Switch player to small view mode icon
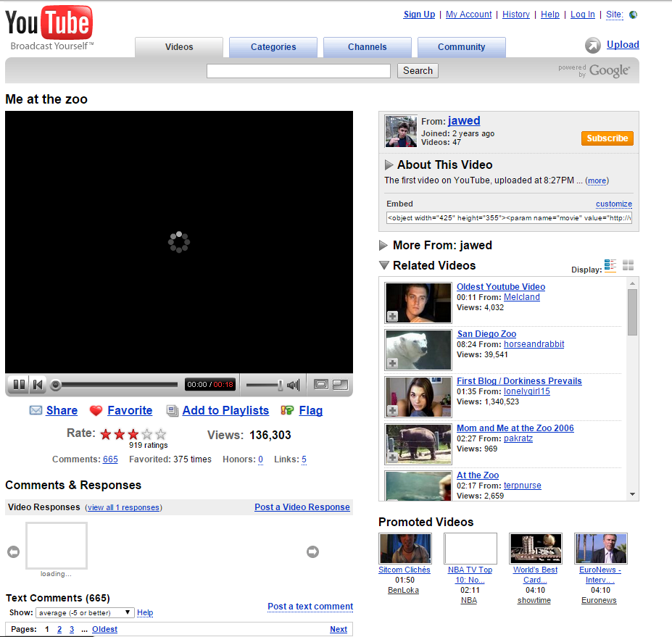The width and height of the screenshot is (672, 637). [321, 384]
